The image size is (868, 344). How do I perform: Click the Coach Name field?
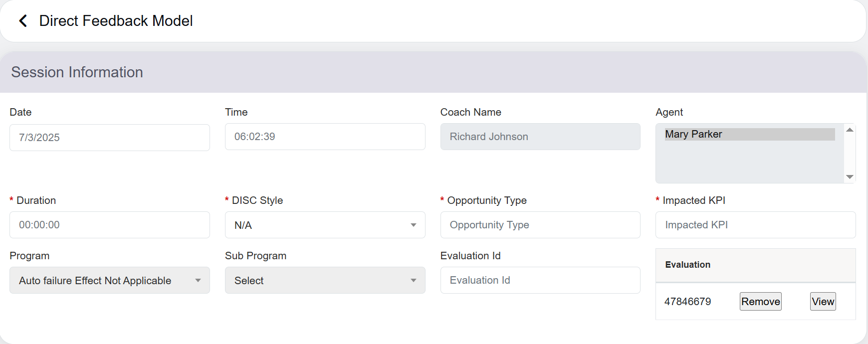[x=540, y=137]
